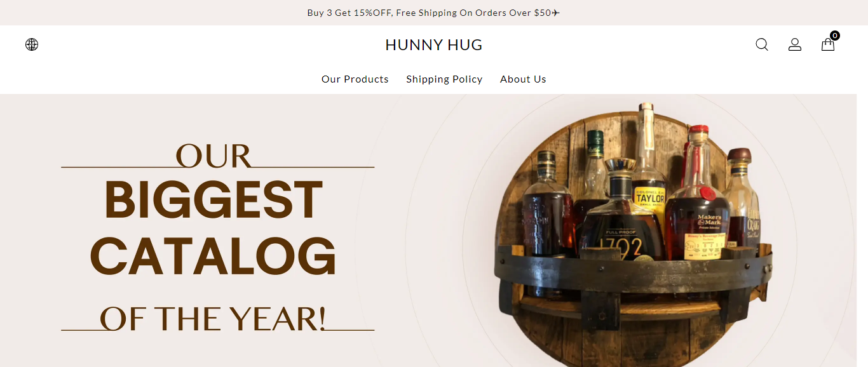Click the OF THE YEAR! text
The height and width of the screenshot is (367, 868).
click(x=213, y=319)
